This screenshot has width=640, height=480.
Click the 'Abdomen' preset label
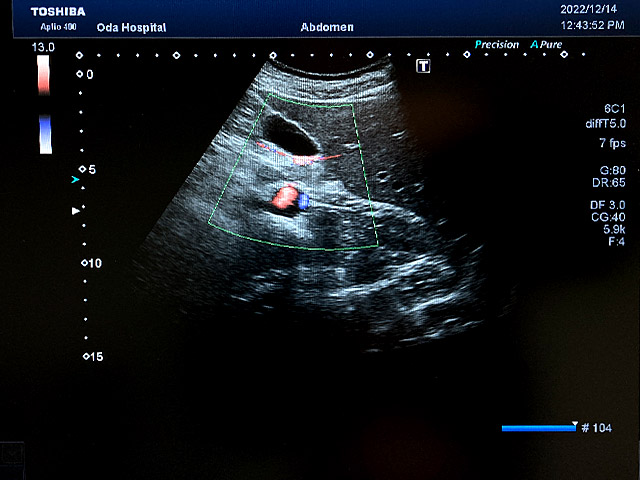(327, 27)
